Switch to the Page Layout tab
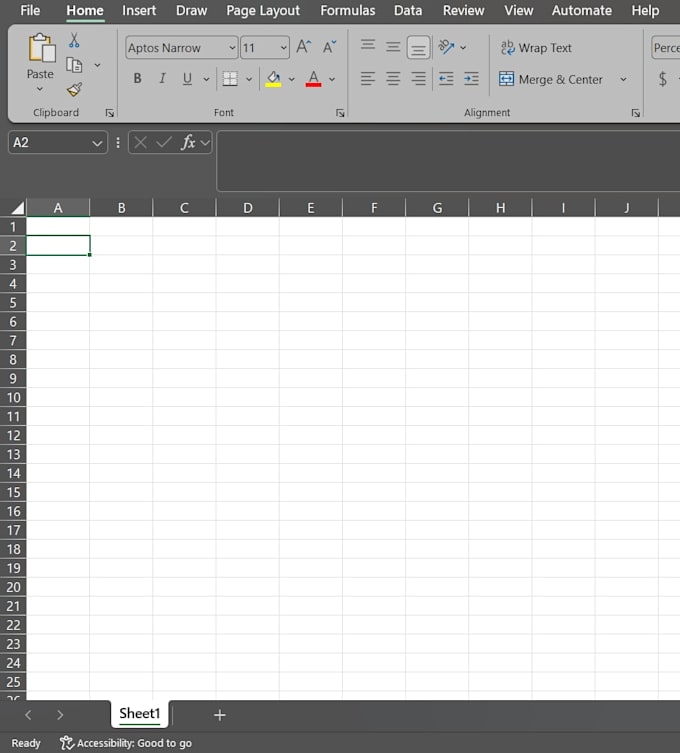The width and height of the screenshot is (680, 753). pyautogui.click(x=263, y=11)
